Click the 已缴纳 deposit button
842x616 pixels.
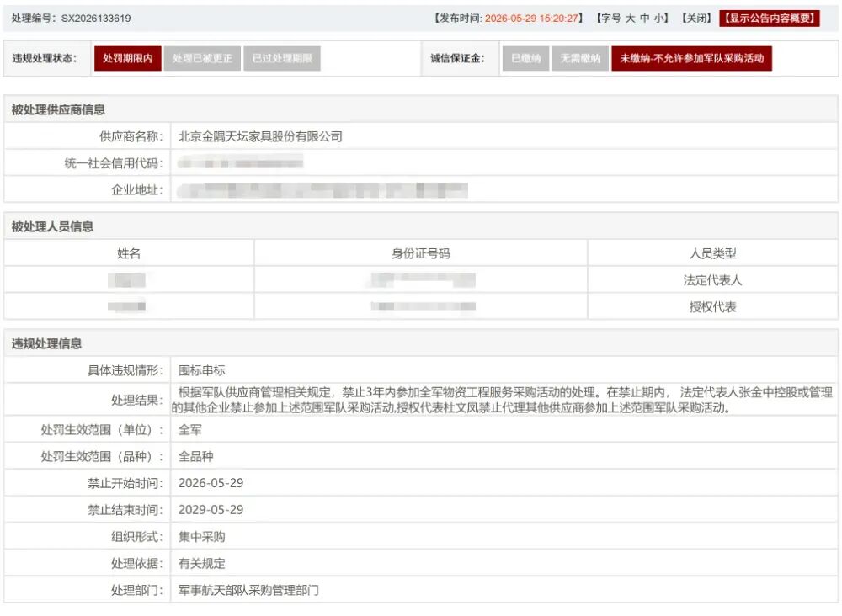525,59
